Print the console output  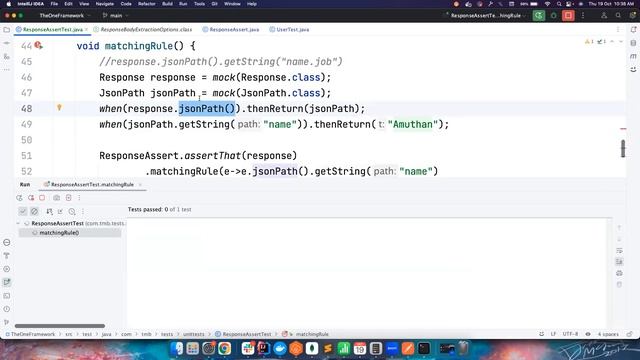619,273
